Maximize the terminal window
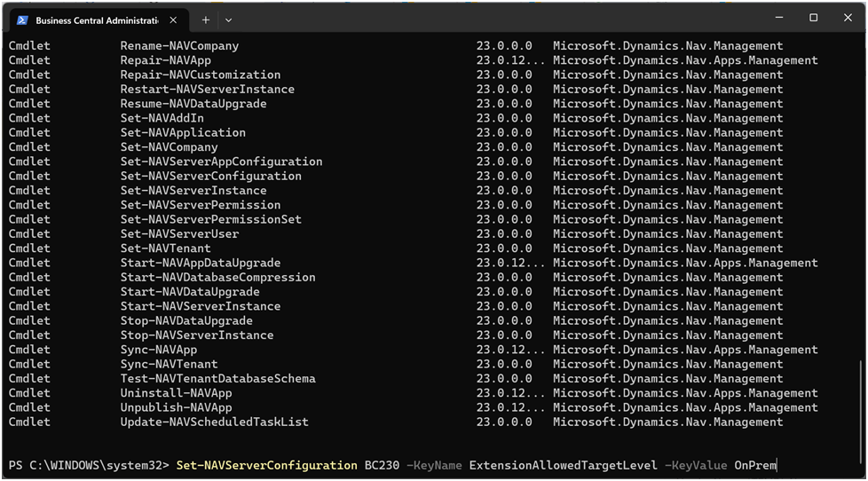This screenshot has height=481, width=868. [x=813, y=18]
